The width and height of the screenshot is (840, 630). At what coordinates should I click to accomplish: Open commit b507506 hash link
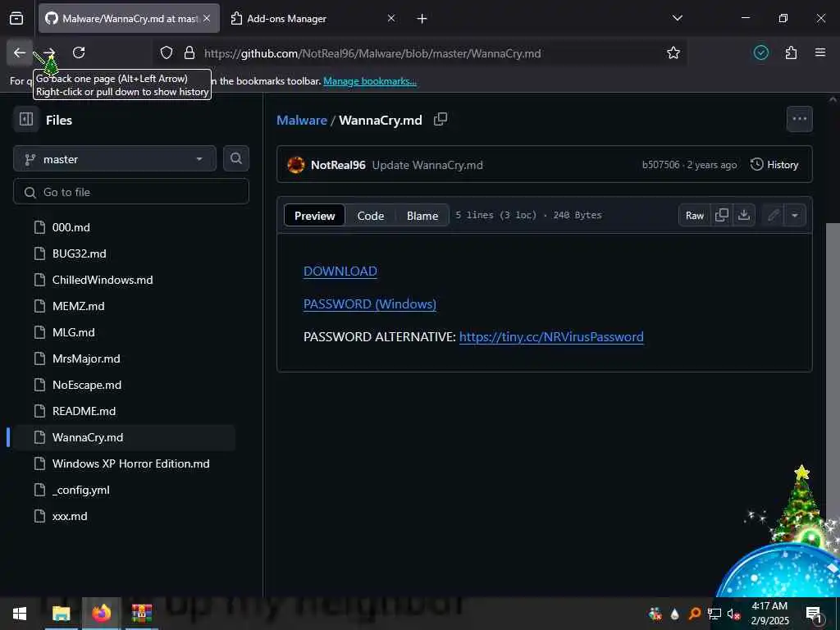tap(660, 165)
